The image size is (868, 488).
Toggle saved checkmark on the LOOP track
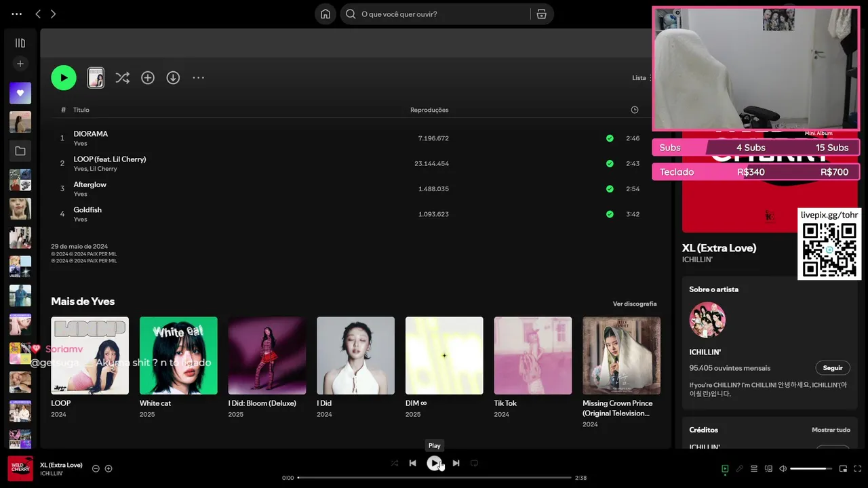click(610, 163)
